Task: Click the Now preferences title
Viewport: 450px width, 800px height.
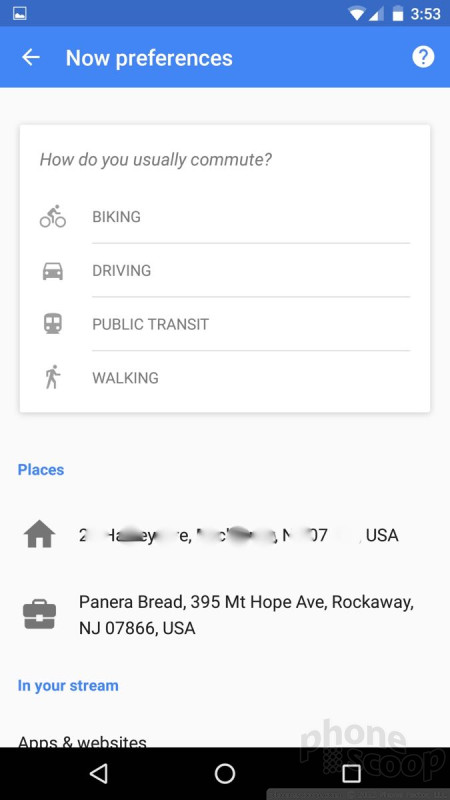Action: [x=149, y=58]
